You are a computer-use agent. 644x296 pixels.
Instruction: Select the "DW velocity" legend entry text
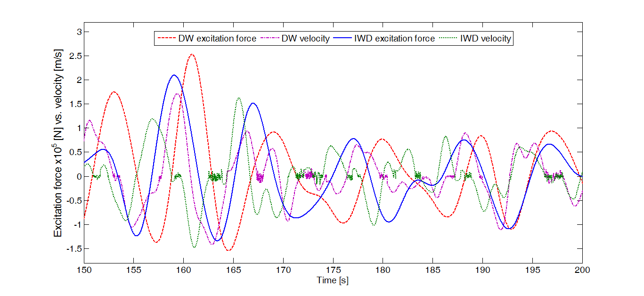[x=305, y=39]
